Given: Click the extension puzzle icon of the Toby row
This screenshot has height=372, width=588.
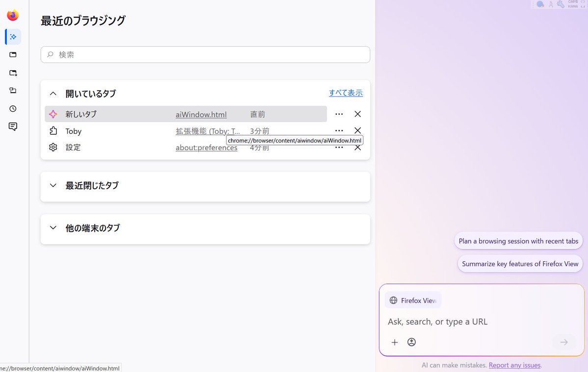Looking at the screenshot, I should coord(53,131).
